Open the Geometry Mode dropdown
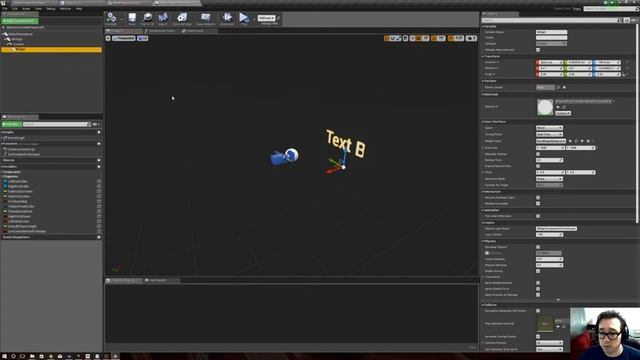The width and height of the screenshot is (640, 360). (x=549, y=179)
